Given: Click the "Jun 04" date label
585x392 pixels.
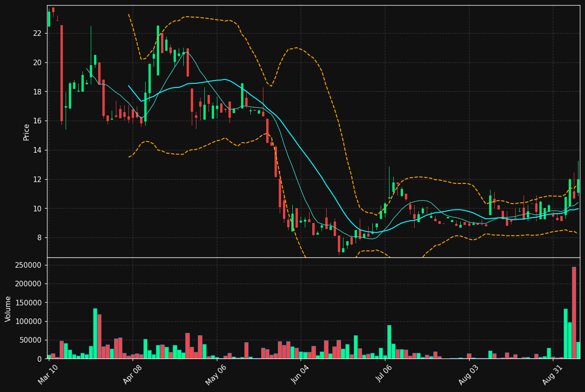Looking at the screenshot, I should click(x=300, y=374).
